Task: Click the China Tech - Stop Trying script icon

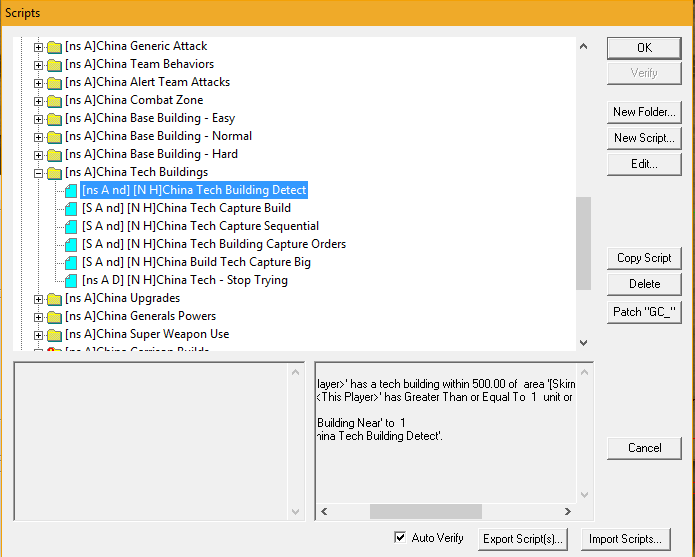Action: [x=70, y=280]
